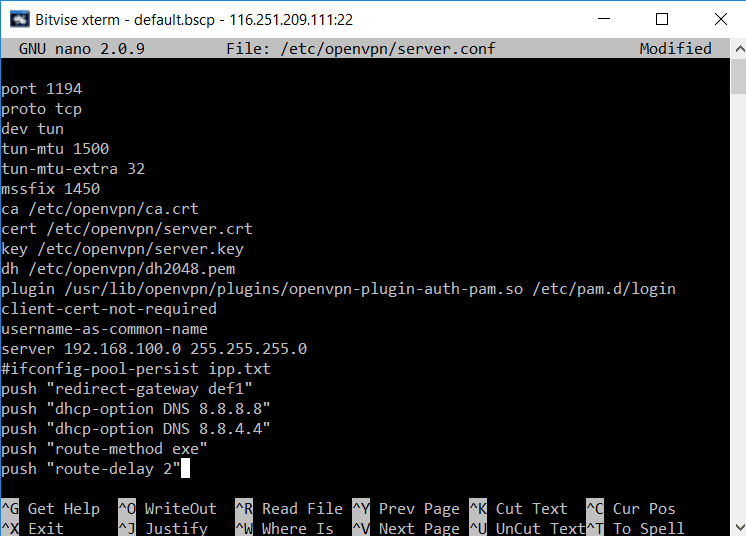
Task: Maximize the Bitvise xterm window
Action: pos(662,19)
